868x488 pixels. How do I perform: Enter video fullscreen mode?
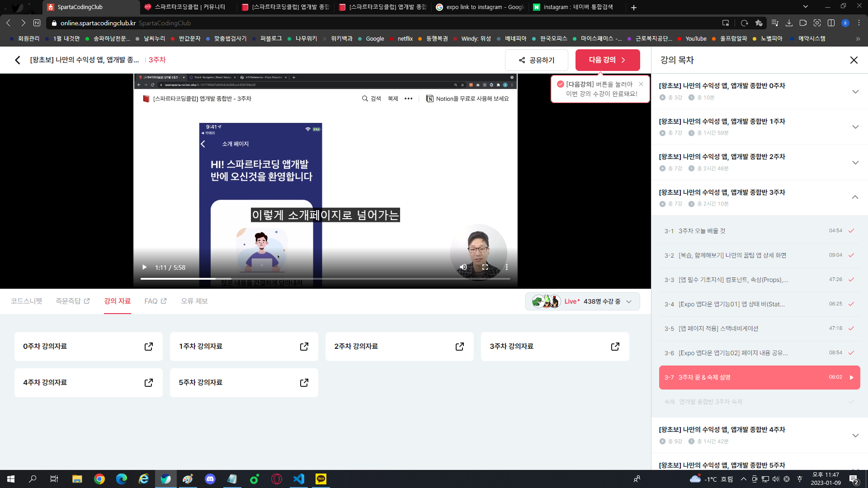point(485,267)
